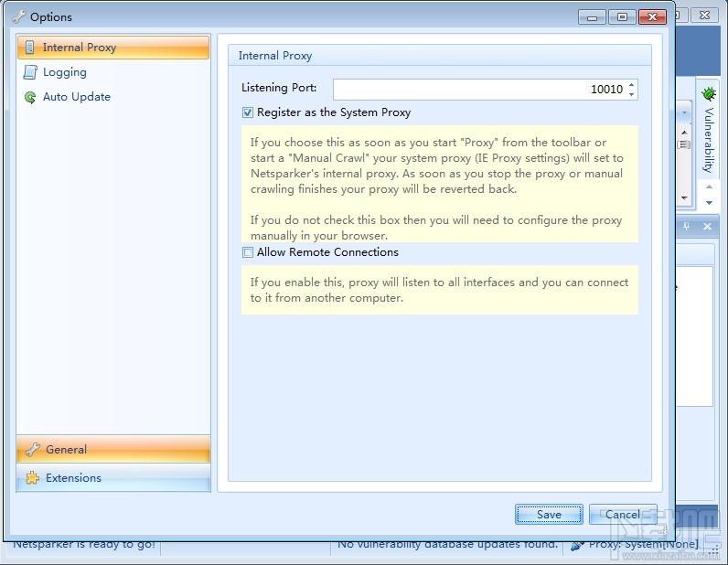Close the background main window

(704, 15)
